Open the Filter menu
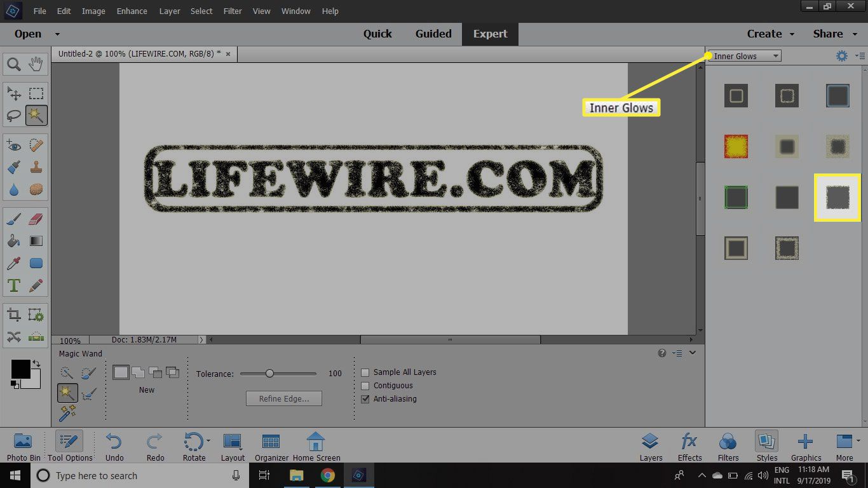Screen dimensions: 868x488 pyautogui.click(x=233, y=11)
